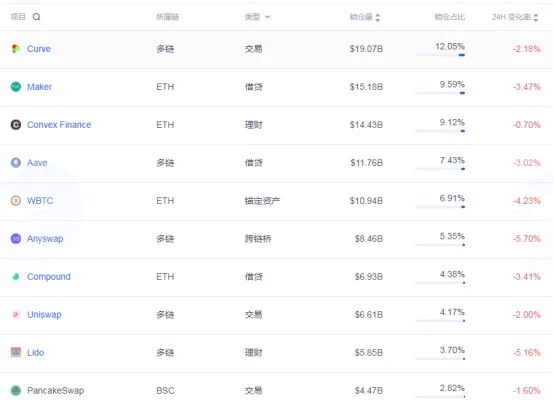Open the Aave project link
This screenshot has width=554, height=406.
(37, 163)
